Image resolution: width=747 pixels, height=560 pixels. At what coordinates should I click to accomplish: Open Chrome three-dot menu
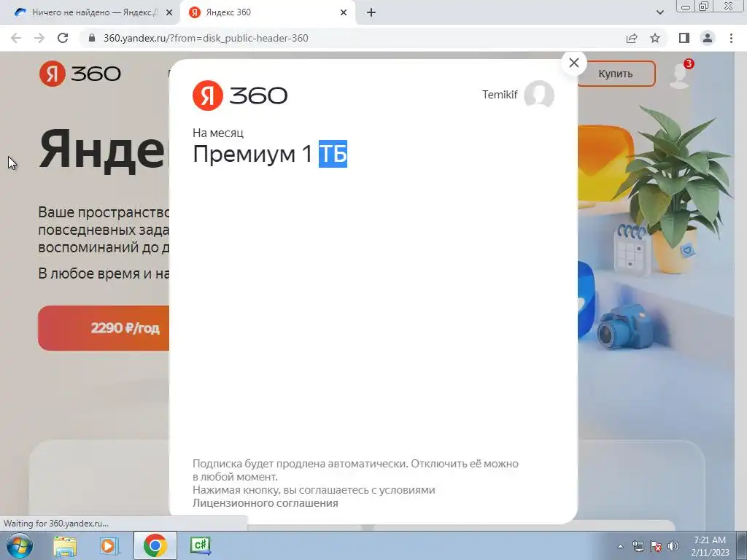pyautogui.click(x=731, y=38)
